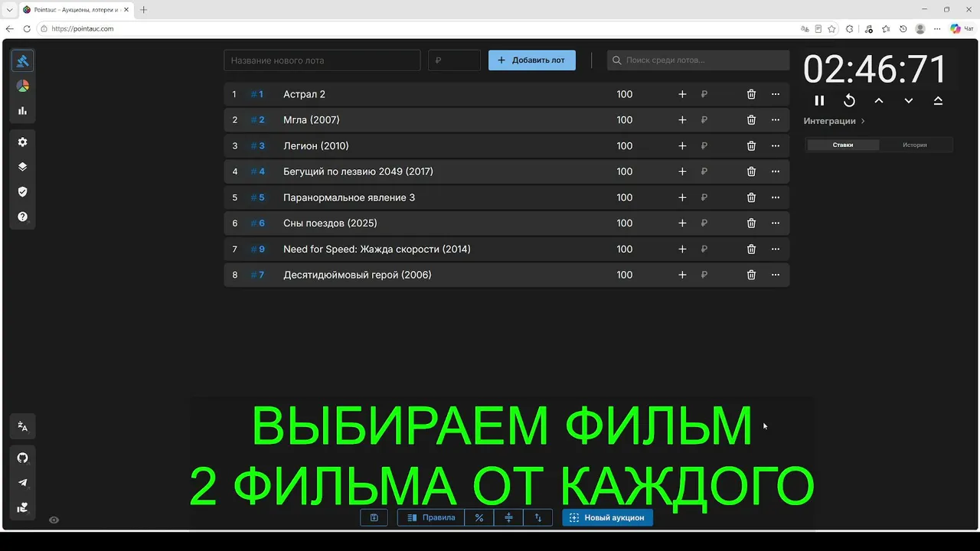The width and height of the screenshot is (980, 551).
Task: Click plus icon for Паранормальное явление 3
Action: point(682,197)
